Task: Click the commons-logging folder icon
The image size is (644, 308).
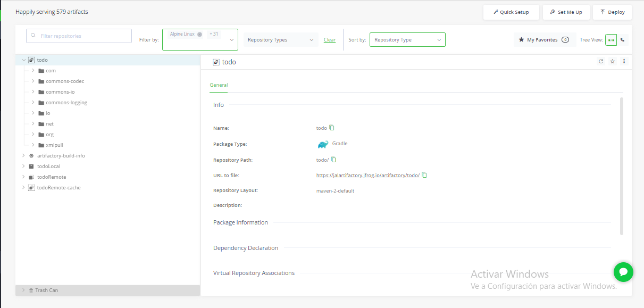Action: tap(41, 103)
